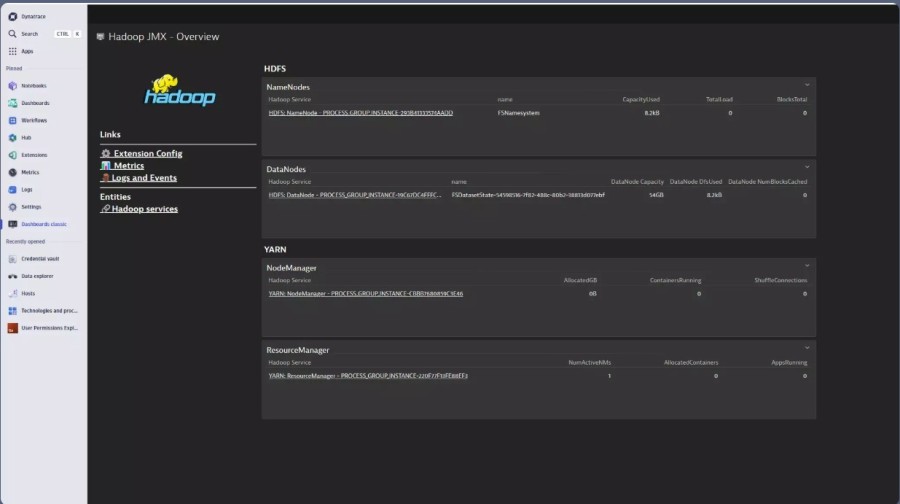Click the Dynatrace logo icon
900x504 pixels.
coord(13,17)
